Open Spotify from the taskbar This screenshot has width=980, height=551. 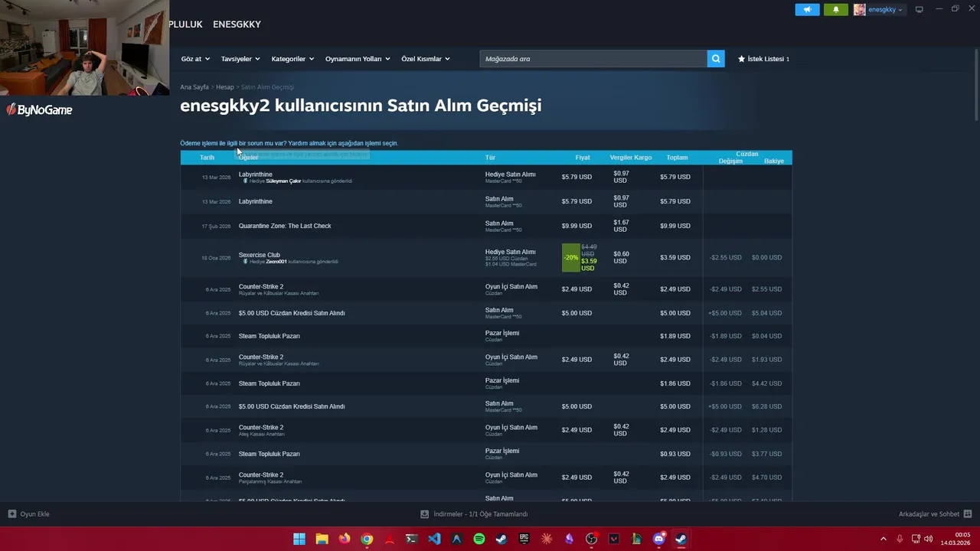coord(479,539)
